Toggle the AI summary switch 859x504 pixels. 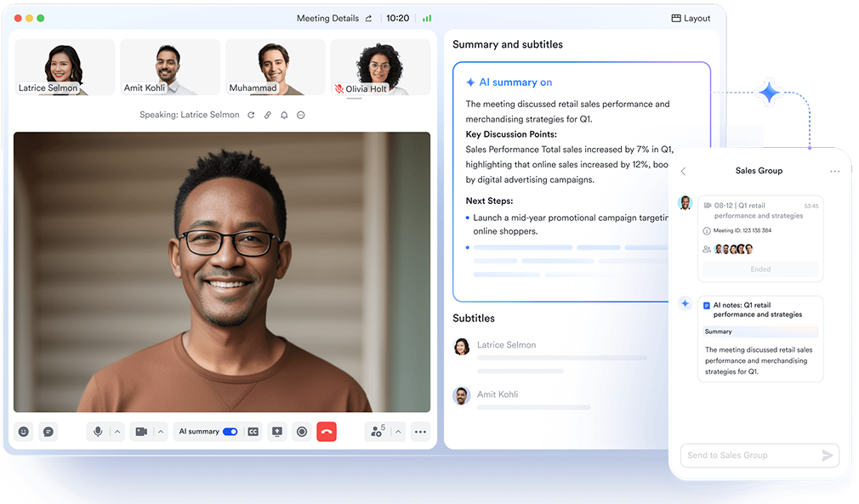point(230,432)
